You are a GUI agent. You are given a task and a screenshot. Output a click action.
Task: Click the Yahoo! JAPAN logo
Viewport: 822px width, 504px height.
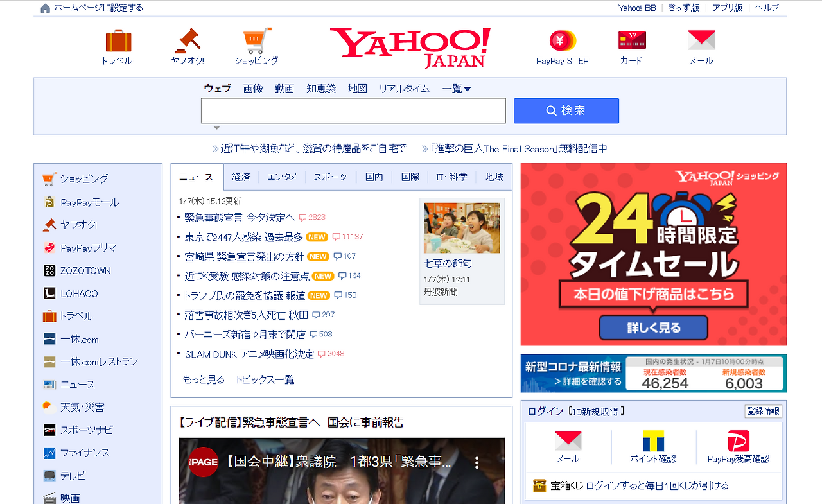click(410, 48)
